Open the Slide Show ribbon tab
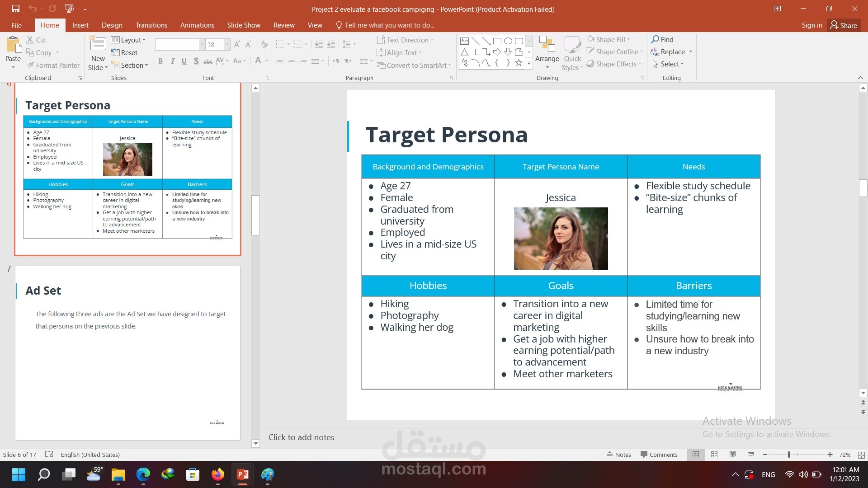Viewport: 868px width, 488px height. (x=244, y=25)
